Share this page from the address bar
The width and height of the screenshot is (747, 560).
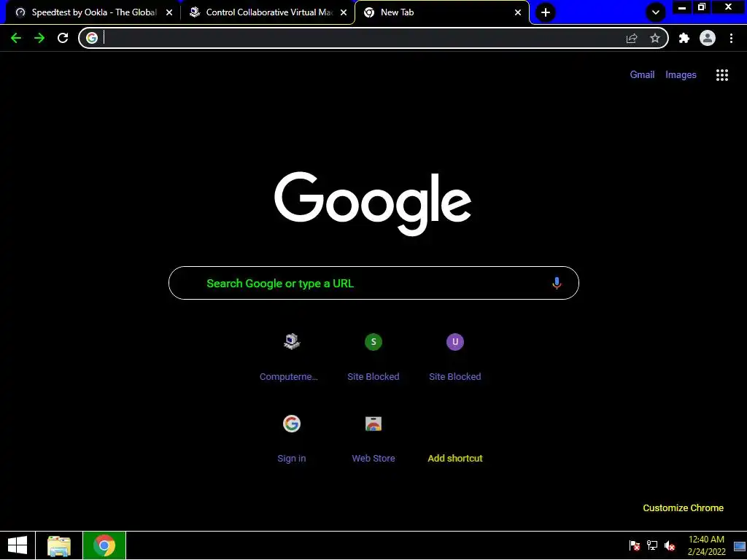pos(632,38)
